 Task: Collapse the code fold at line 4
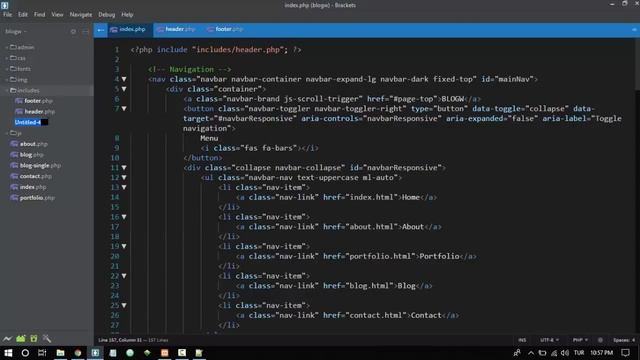pos(124,79)
